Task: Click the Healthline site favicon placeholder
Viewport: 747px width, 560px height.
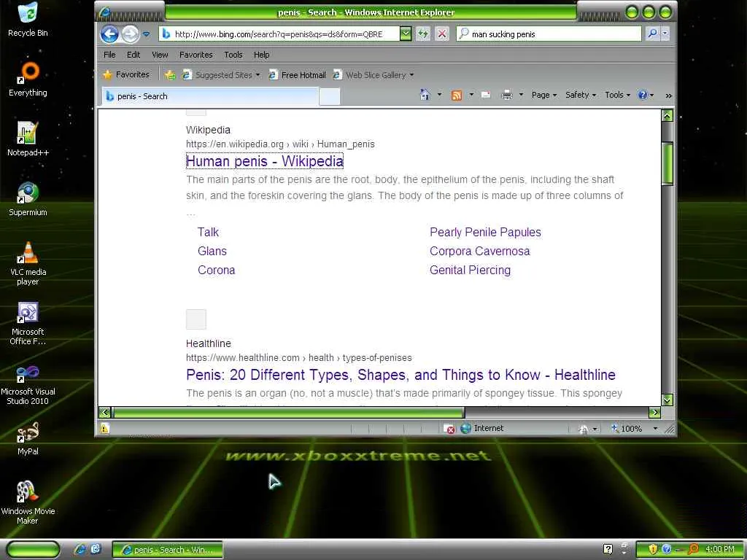Action: tap(196, 319)
